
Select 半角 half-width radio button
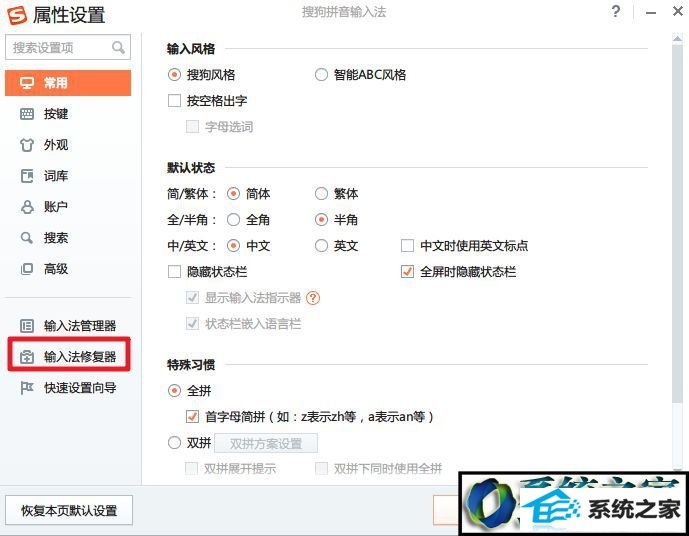[x=321, y=219]
